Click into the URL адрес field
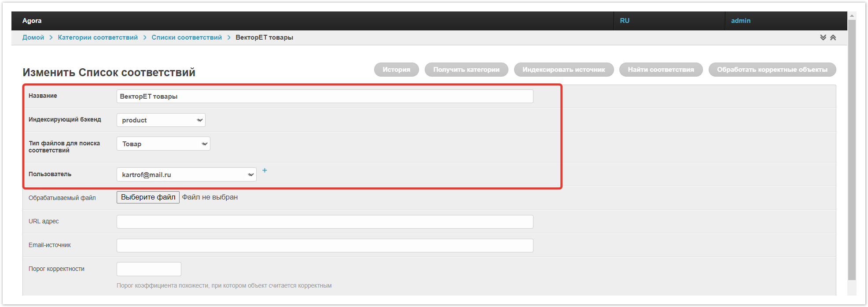 click(x=324, y=222)
